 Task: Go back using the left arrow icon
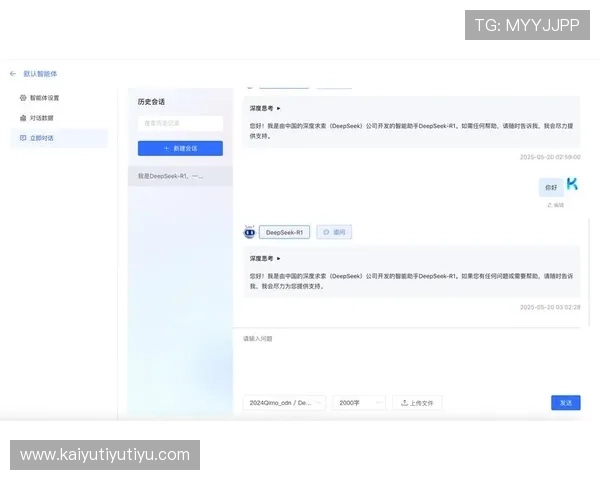(x=13, y=73)
